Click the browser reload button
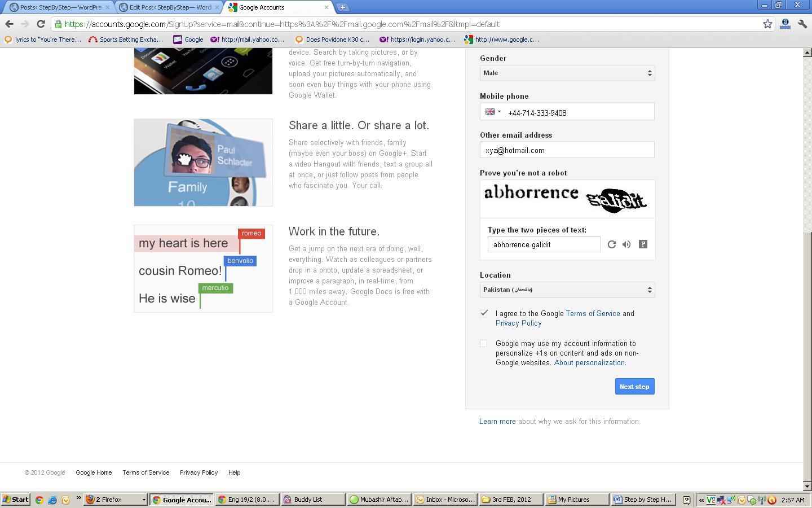The width and height of the screenshot is (812, 508). pos(41,24)
